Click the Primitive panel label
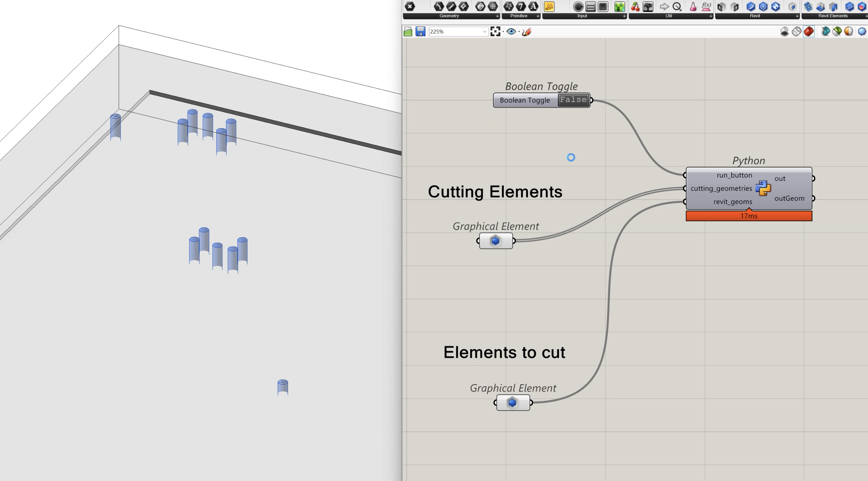 [519, 16]
